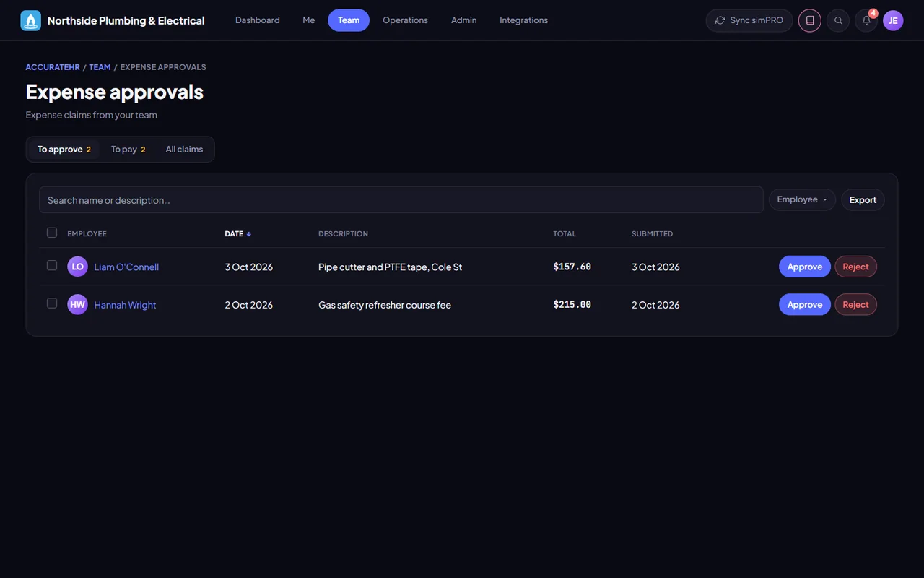This screenshot has width=924, height=578.
Task: Switch to the To pay tab
Action: pyautogui.click(x=128, y=149)
